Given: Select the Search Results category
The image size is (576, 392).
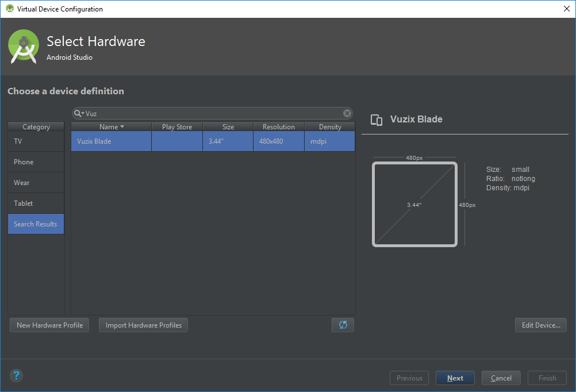Looking at the screenshot, I should tap(36, 224).
